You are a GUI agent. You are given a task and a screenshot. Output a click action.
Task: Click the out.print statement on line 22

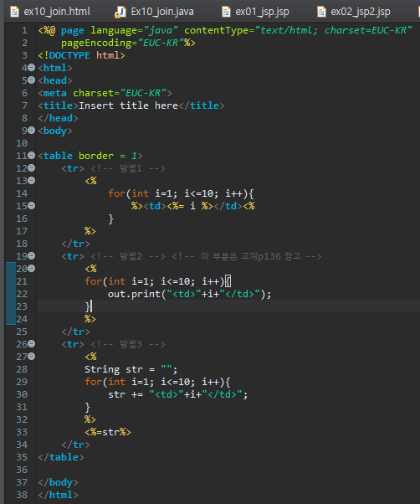[189, 294]
